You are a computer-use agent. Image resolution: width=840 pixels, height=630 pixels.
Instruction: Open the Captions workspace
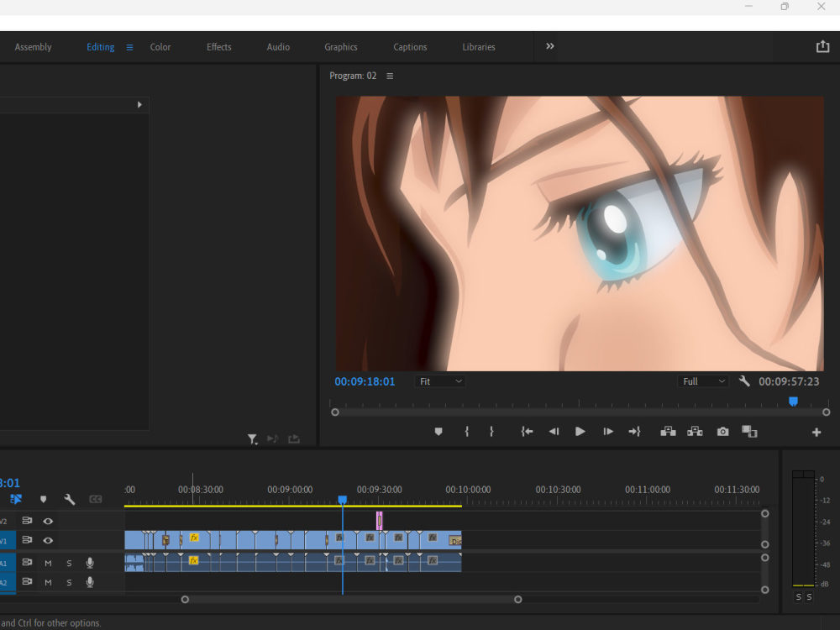pyautogui.click(x=410, y=47)
